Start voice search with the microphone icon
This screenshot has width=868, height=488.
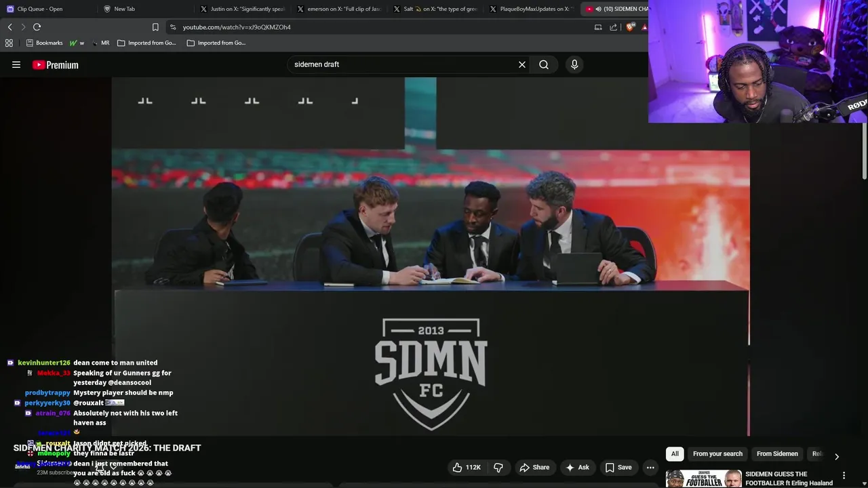[574, 64]
